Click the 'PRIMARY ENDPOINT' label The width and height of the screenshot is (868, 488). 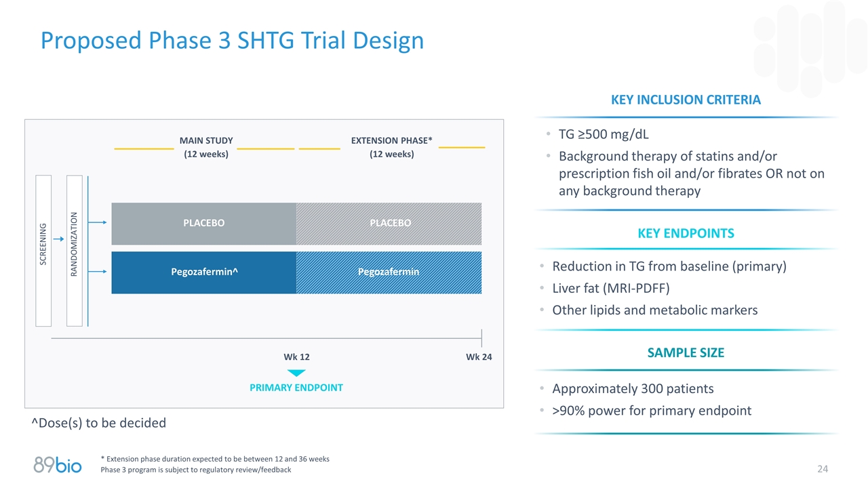[x=296, y=388]
